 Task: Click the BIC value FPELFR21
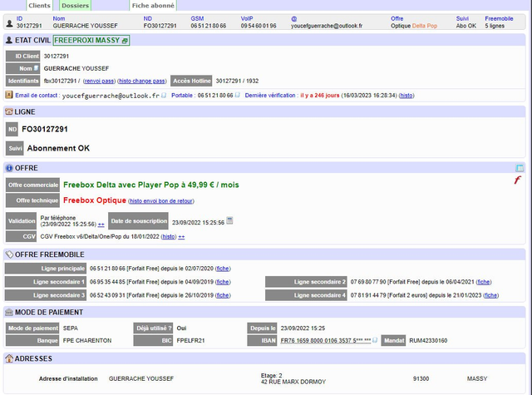(x=190, y=340)
